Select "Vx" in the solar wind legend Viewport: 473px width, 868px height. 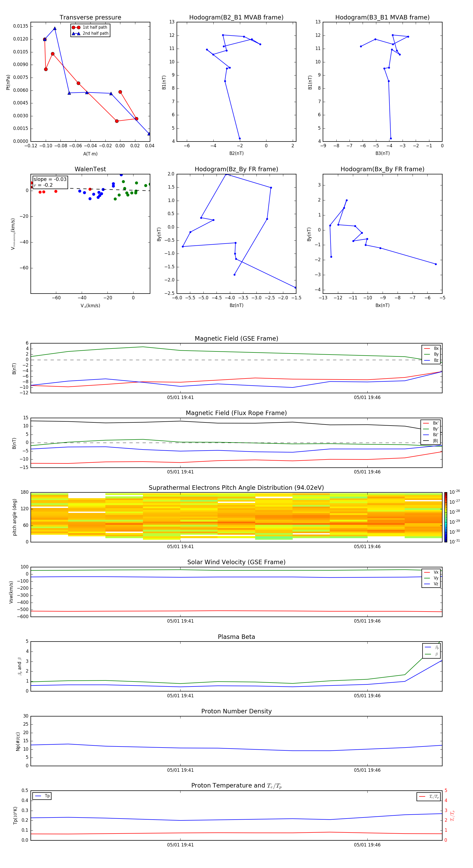[431, 572]
